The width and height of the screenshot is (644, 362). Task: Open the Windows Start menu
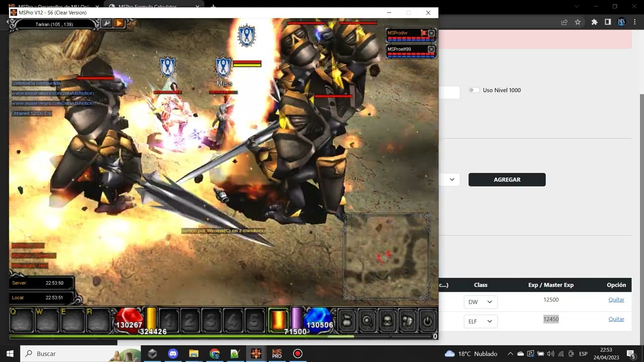point(10,353)
